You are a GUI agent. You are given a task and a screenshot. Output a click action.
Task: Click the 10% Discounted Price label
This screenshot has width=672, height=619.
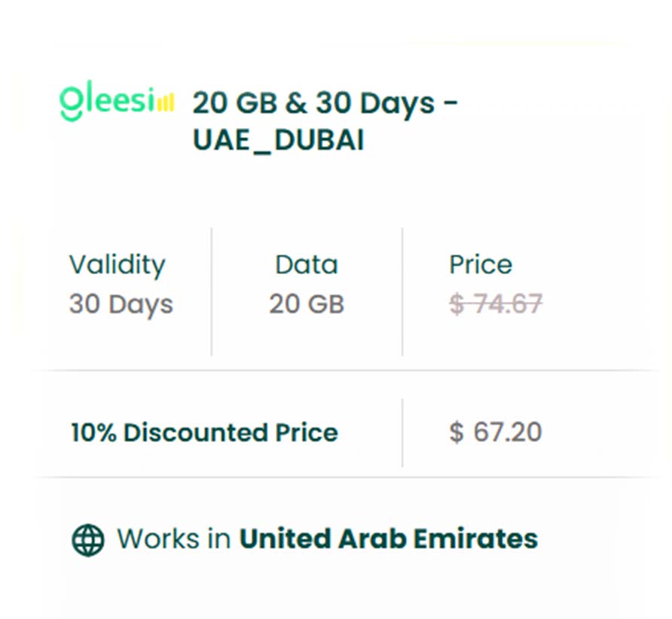204,433
